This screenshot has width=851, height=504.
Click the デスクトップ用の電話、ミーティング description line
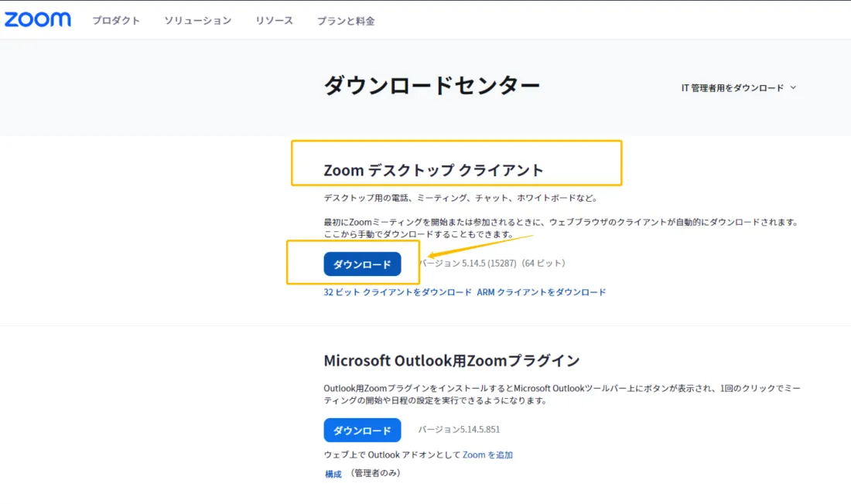(461, 198)
